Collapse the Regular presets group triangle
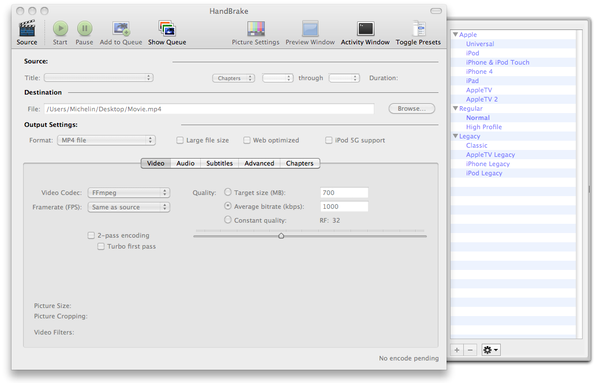The height and width of the screenshot is (383, 600). pyautogui.click(x=455, y=108)
